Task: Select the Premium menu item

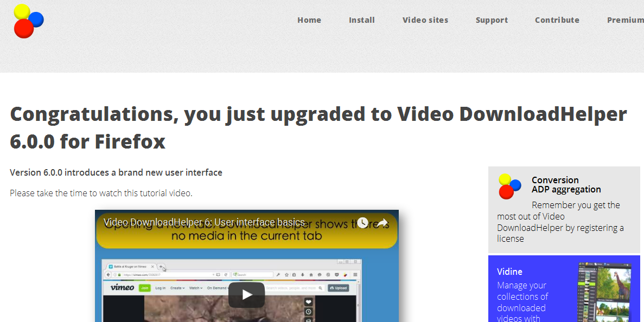Action: coord(626,20)
